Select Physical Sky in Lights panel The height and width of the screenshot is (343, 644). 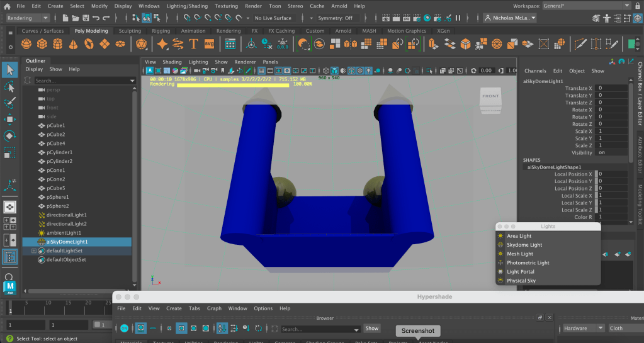[x=521, y=281]
